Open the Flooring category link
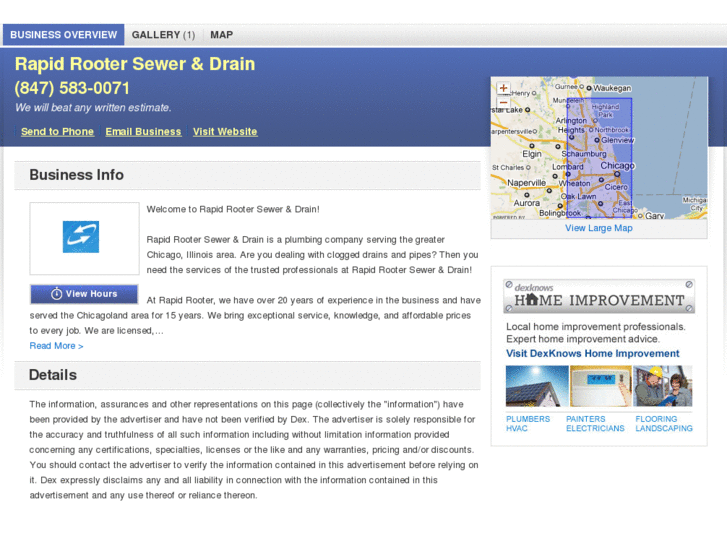The height and width of the screenshot is (545, 727). [656, 419]
